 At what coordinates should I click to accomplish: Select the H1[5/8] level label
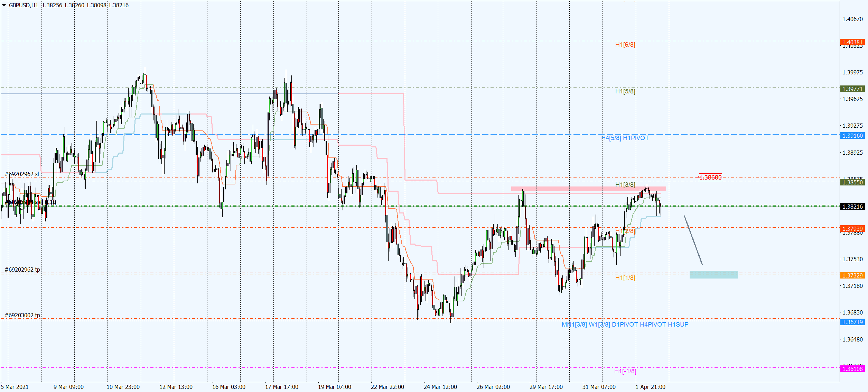pos(625,91)
